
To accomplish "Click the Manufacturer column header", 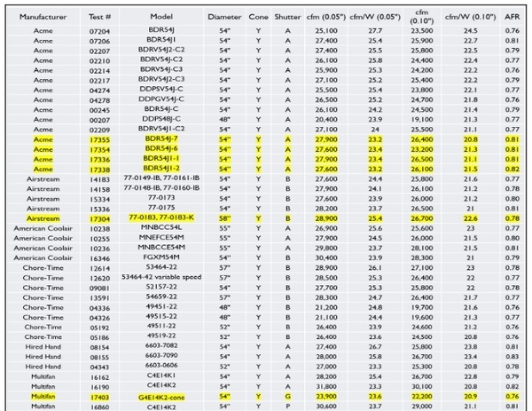I will point(43,17).
